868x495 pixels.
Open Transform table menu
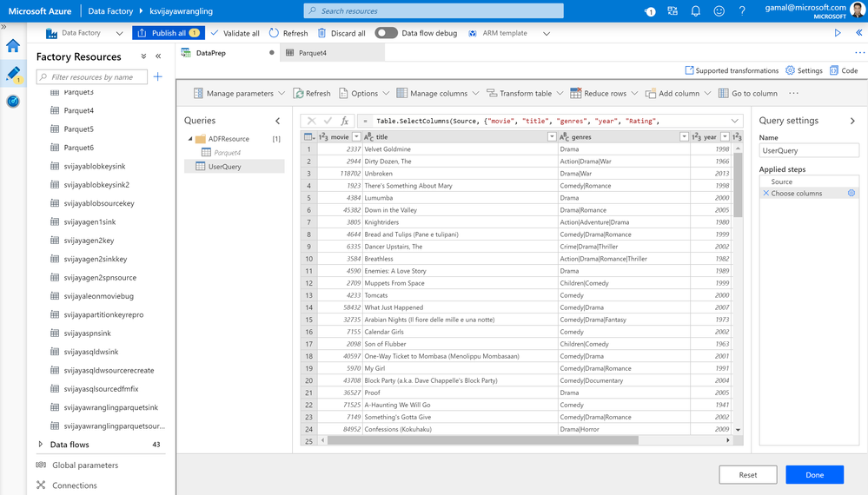click(525, 94)
